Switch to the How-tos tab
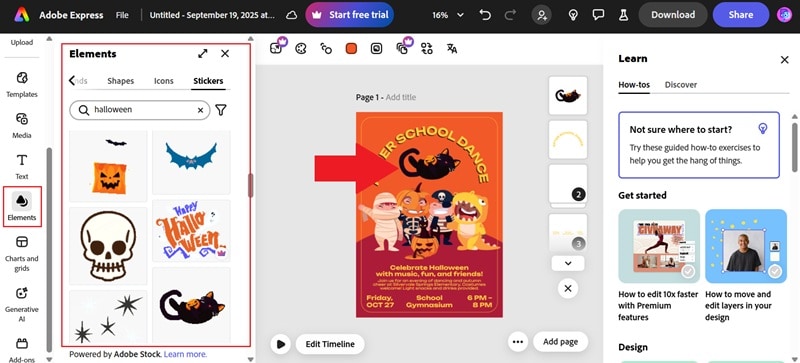Image resolution: width=800 pixels, height=363 pixels. (634, 85)
